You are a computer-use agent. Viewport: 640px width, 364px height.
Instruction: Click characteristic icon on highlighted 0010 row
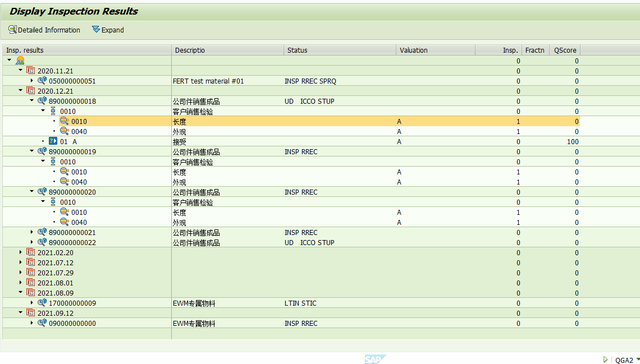point(64,121)
